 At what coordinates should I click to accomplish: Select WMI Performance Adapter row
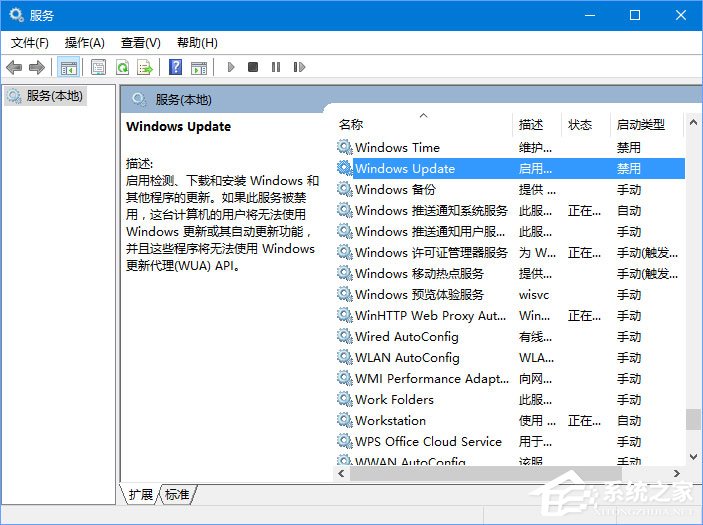[510, 378]
